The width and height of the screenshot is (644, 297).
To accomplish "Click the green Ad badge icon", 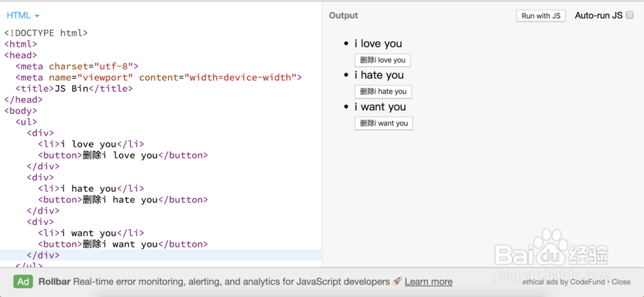I will pos(24,282).
